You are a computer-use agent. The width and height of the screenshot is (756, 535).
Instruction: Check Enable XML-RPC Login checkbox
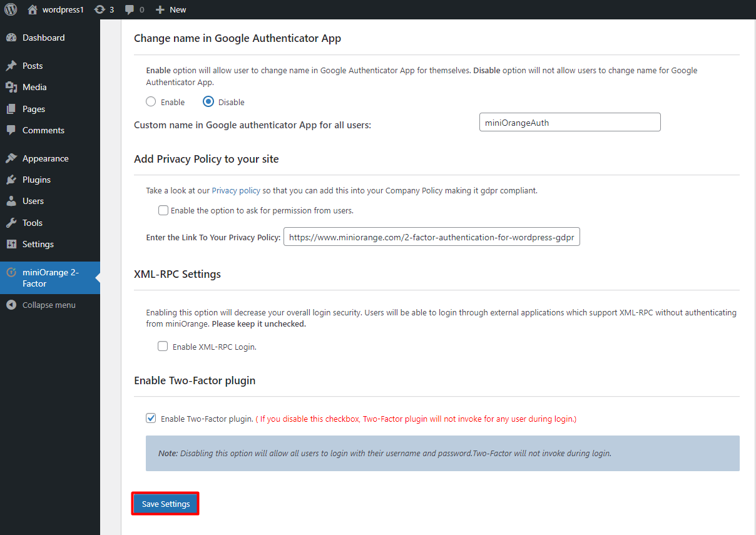coord(163,346)
